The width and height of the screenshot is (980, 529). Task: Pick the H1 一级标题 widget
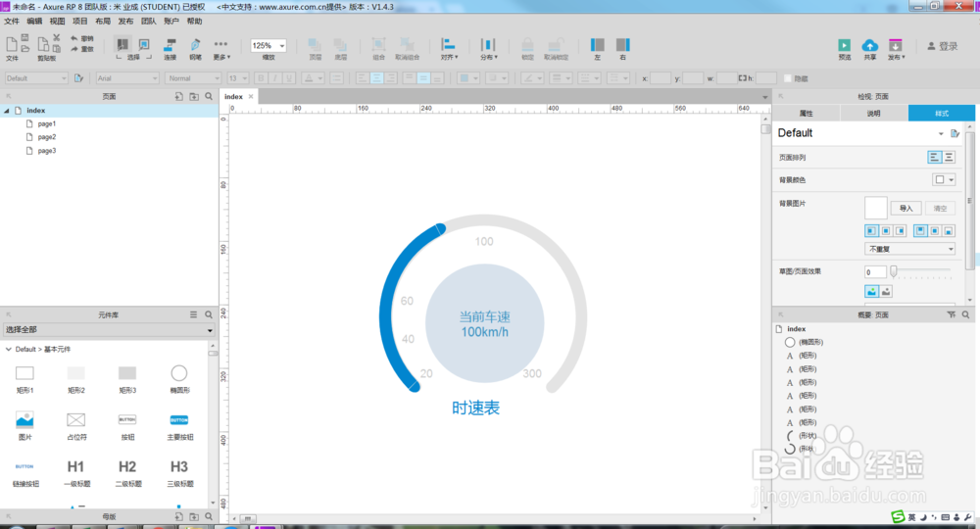tap(76, 473)
